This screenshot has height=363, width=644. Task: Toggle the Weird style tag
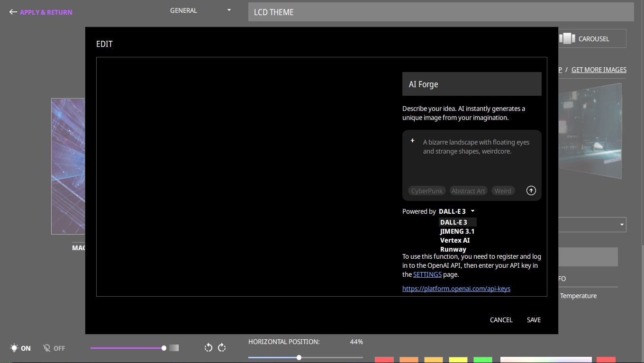click(x=503, y=191)
